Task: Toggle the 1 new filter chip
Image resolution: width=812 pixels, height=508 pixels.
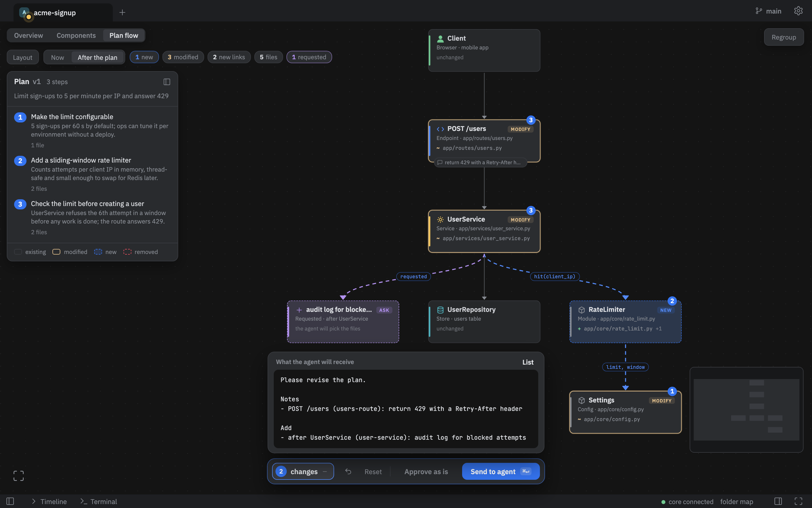Action: click(144, 57)
